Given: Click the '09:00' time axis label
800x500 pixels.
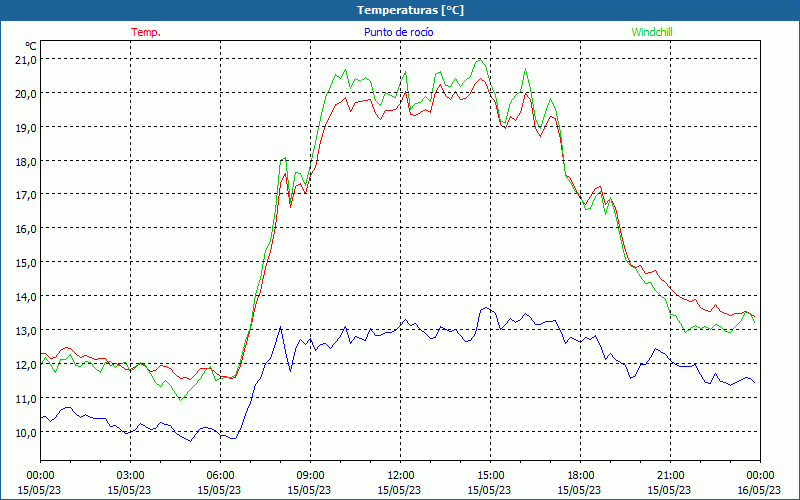Looking at the screenshot, I should pos(310,475).
